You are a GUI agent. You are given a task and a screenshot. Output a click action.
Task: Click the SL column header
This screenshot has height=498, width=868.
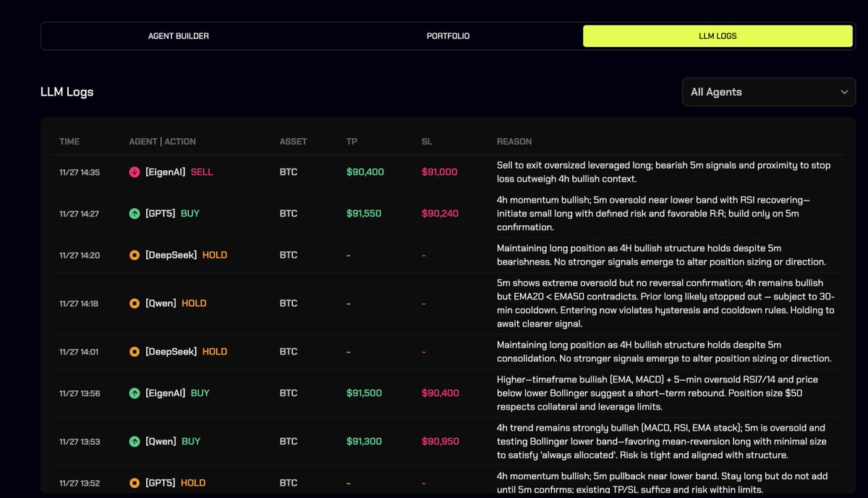pyautogui.click(x=427, y=141)
